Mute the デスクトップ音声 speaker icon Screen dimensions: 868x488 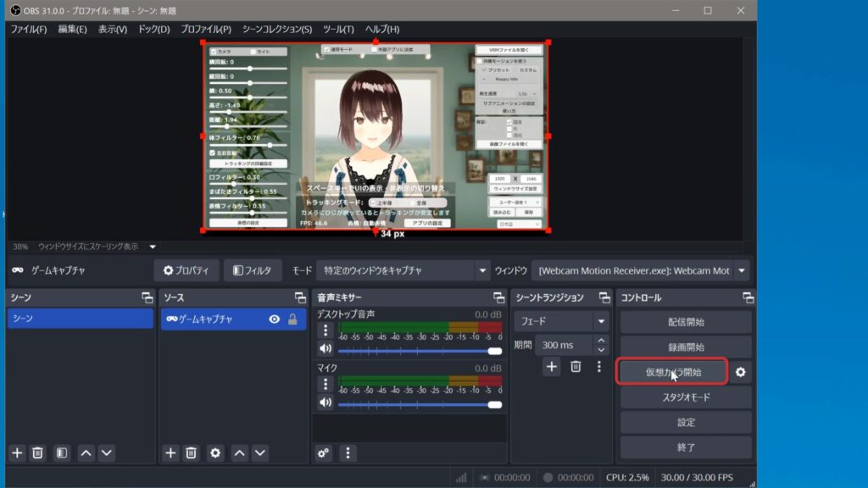pos(325,349)
